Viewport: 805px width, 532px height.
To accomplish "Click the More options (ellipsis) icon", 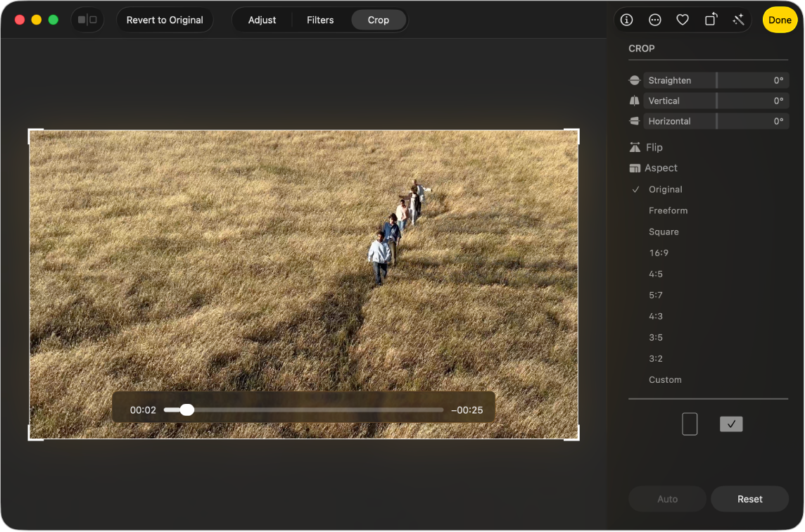I will [654, 20].
